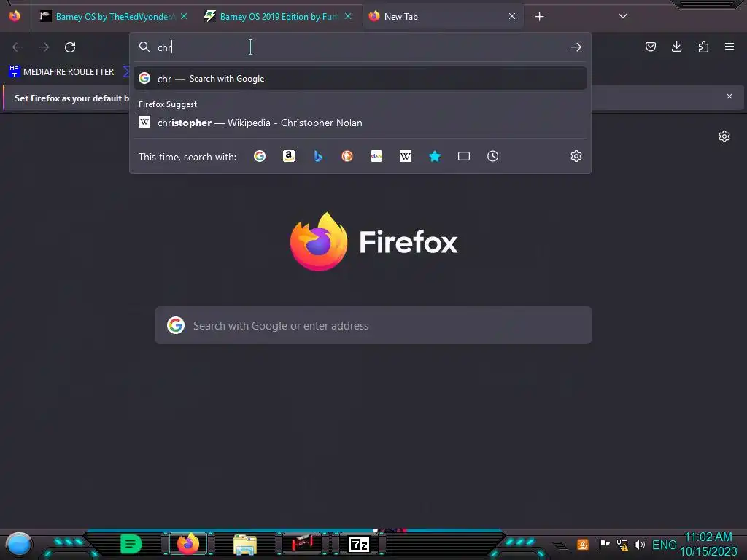Switch to Barney OS 2019 Edition tab
The width and height of the screenshot is (747, 560).
[x=279, y=17]
